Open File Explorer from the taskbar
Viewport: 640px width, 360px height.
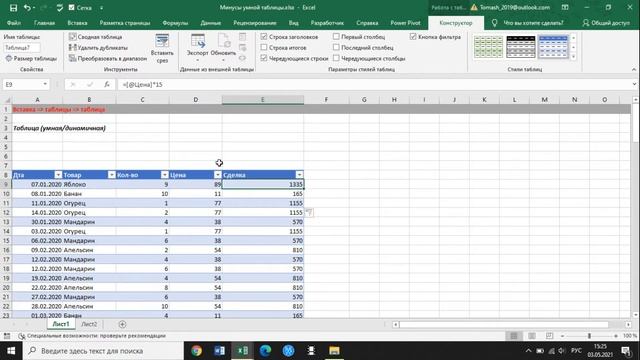pyautogui.click(x=334, y=351)
